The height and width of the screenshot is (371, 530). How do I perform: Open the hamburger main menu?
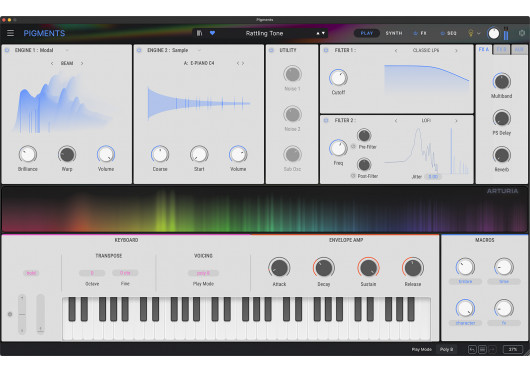(x=10, y=33)
